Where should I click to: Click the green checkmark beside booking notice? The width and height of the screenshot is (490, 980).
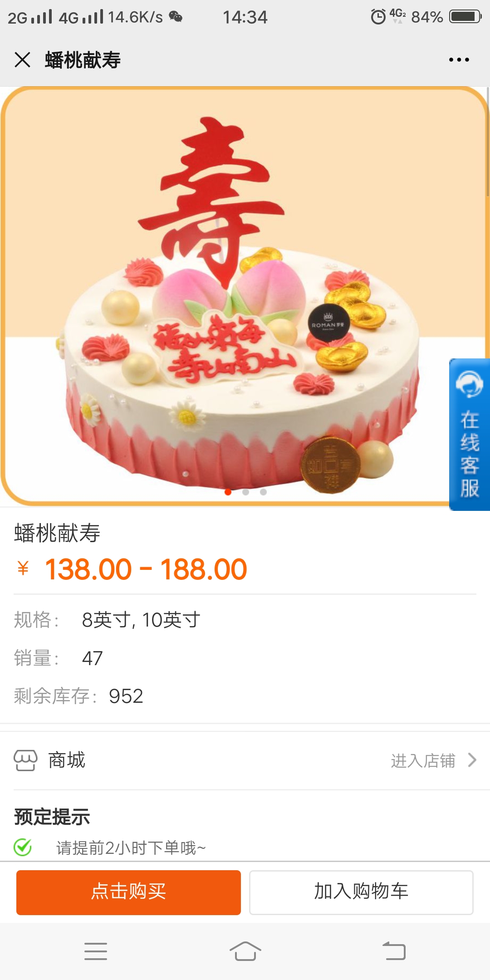(23, 847)
